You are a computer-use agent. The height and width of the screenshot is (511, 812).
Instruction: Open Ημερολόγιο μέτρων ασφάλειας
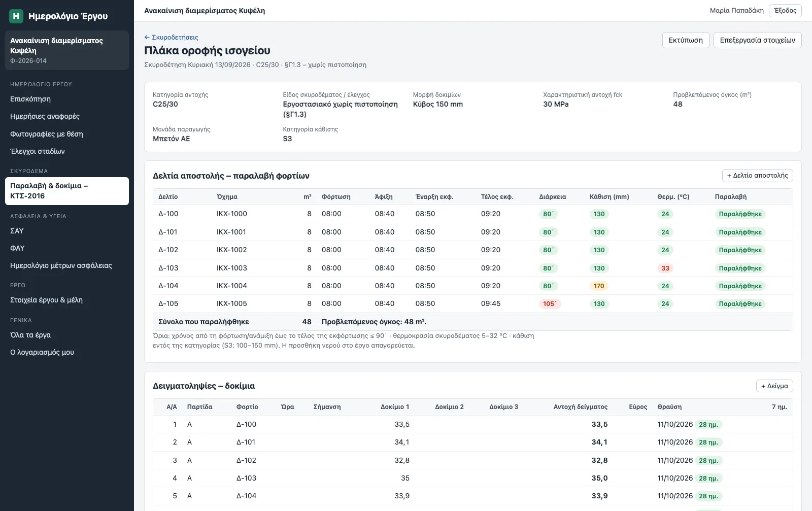67,265
